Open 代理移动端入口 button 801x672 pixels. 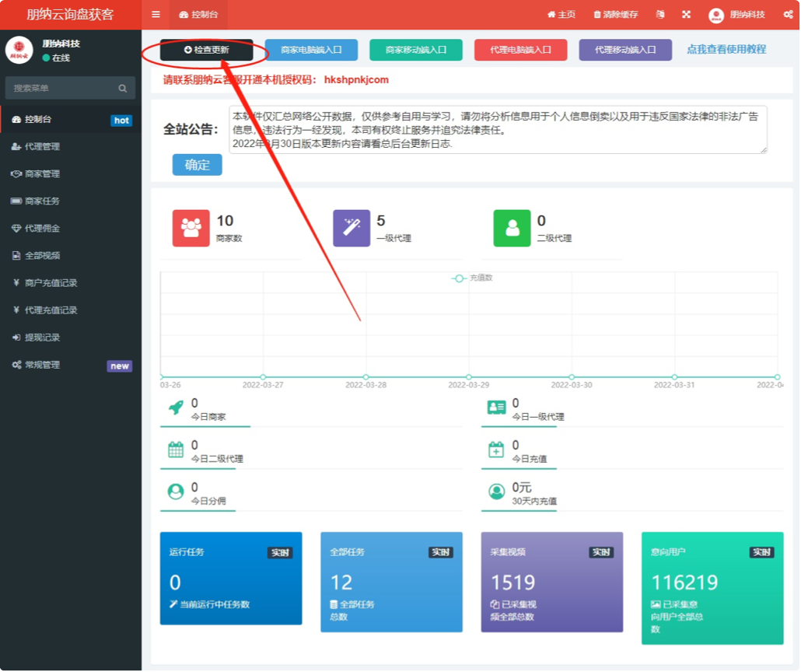click(x=625, y=50)
